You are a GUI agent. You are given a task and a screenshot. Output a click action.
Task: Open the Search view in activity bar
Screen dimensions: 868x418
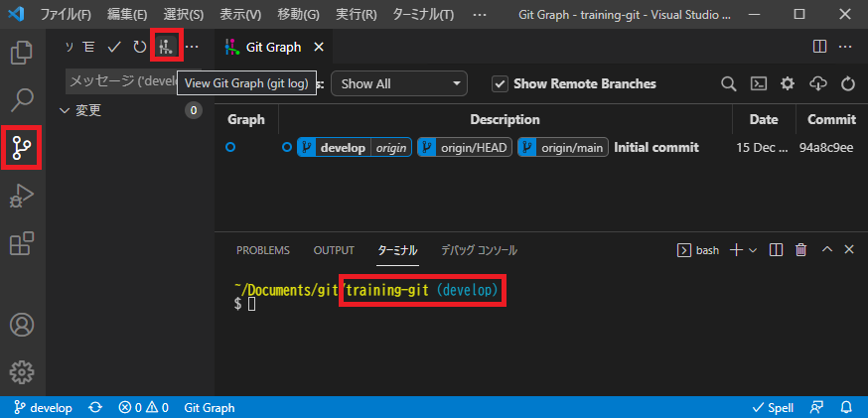22,99
